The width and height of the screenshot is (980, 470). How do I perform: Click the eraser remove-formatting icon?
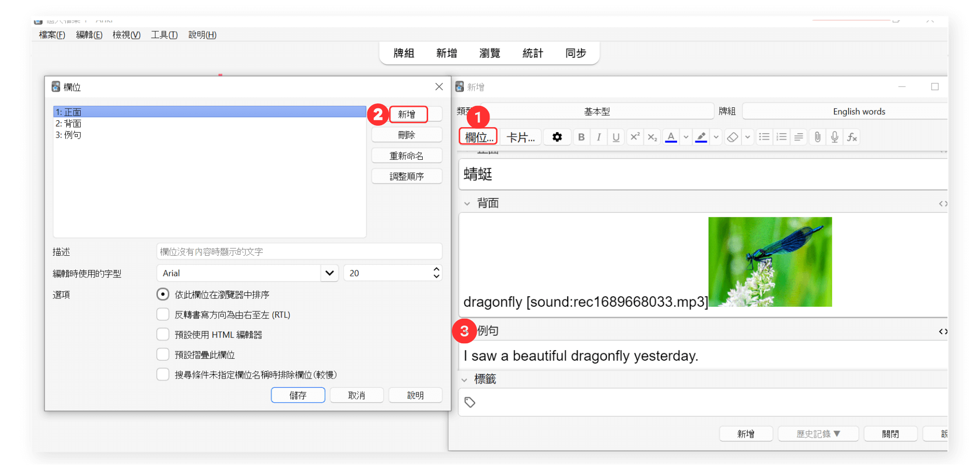click(x=733, y=137)
